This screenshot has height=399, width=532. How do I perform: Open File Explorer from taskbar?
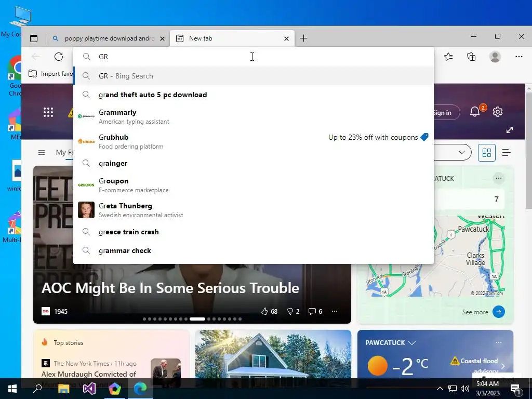pyautogui.click(x=63, y=389)
